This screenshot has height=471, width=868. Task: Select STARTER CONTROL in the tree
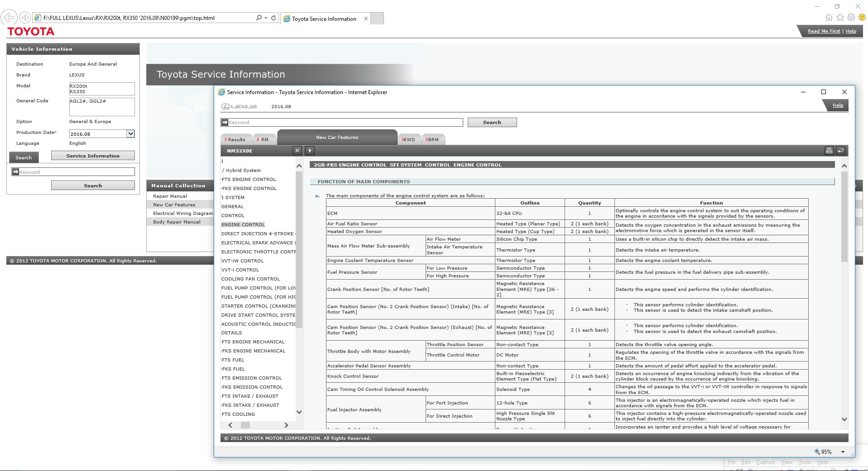[258, 306]
